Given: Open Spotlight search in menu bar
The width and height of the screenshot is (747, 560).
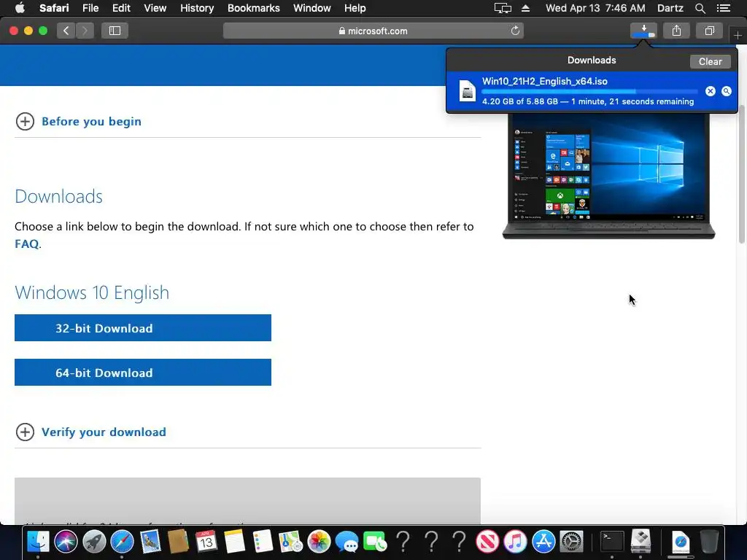Looking at the screenshot, I should coord(700,8).
